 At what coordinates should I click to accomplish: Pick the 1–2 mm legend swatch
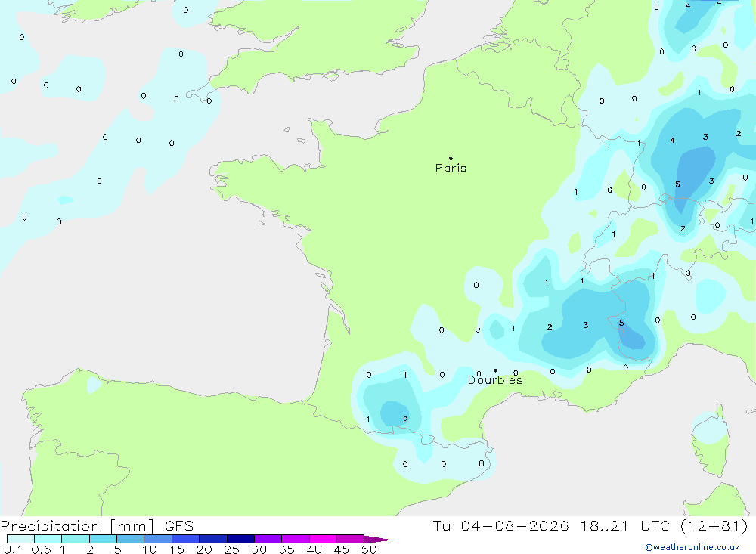click(x=76, y=539)
